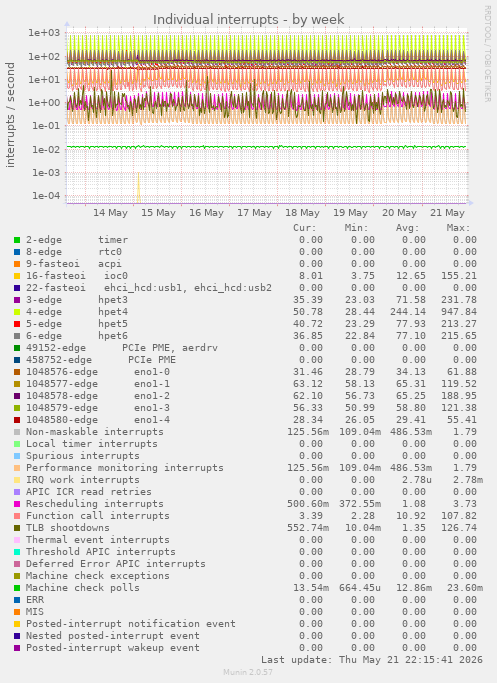Click the RRDTOOL / TOBI OETIKER watermark
Viewport: 497px width, 683px height.
coord(487,54)
